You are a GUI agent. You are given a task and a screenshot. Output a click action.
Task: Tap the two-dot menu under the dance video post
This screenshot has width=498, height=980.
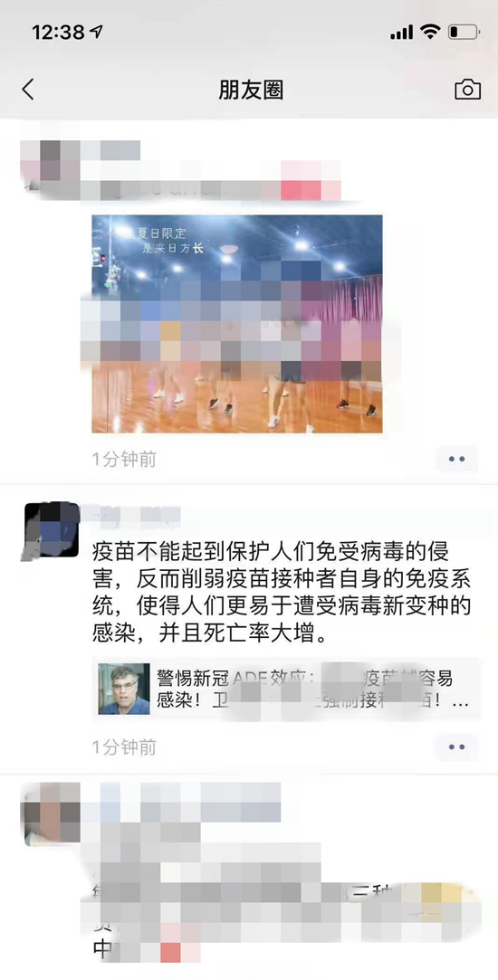coord(456,459)
